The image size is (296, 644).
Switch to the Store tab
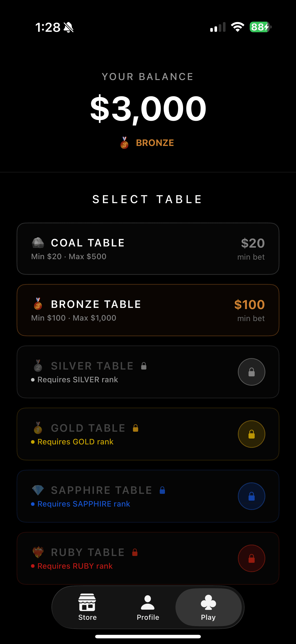87,608
